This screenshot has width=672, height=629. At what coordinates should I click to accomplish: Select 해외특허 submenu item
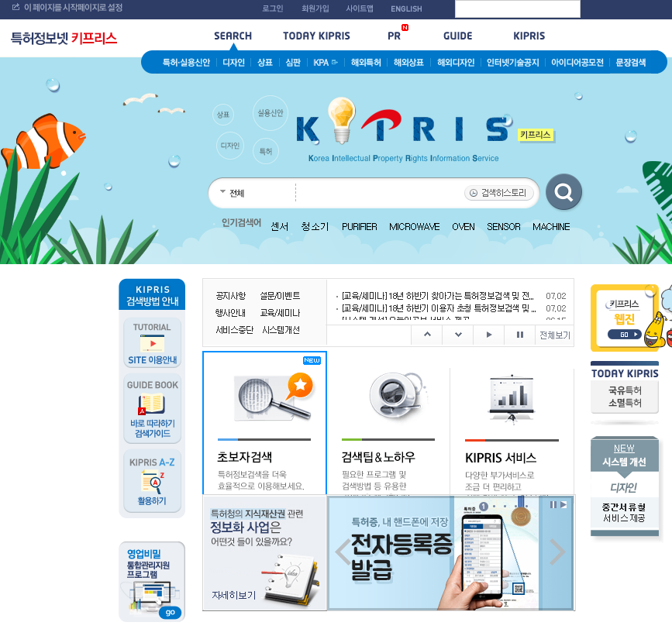[366, 63]
